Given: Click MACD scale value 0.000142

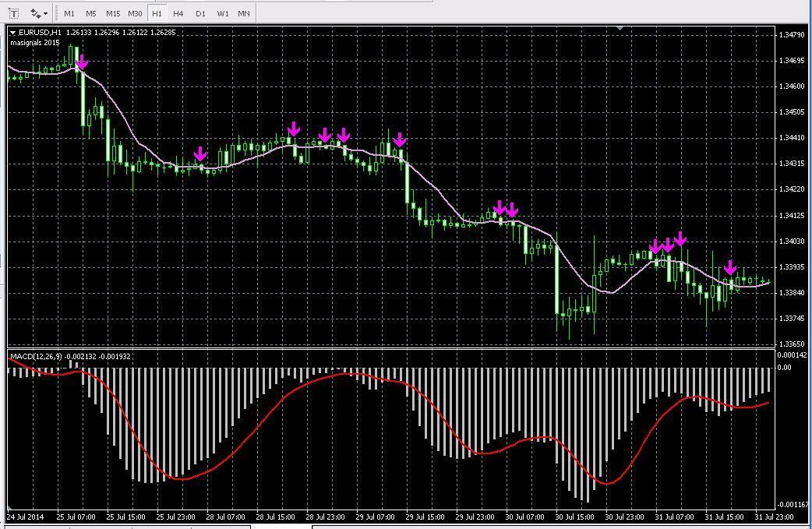Looking at the screenshot, I should 792,355.
